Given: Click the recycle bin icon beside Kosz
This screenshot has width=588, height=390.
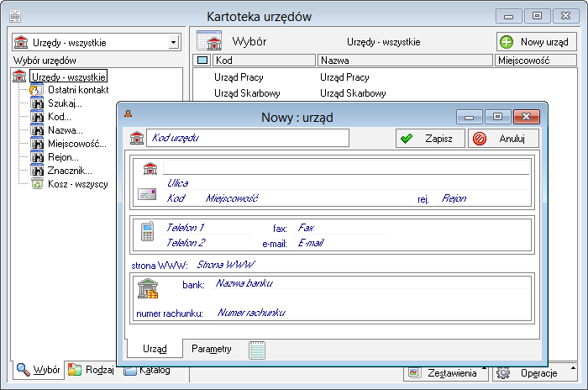Looking at the screenshot, I should [x=37, y=184].
